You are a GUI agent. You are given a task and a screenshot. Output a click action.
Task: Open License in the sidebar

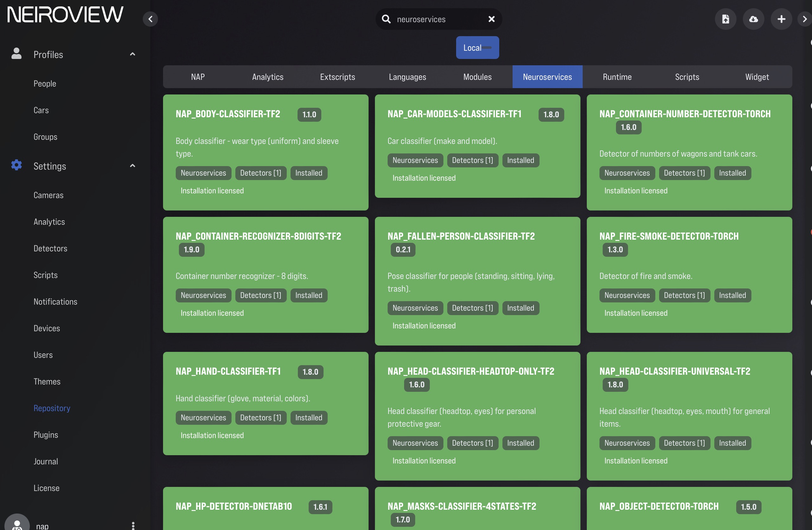pos(46,488)
